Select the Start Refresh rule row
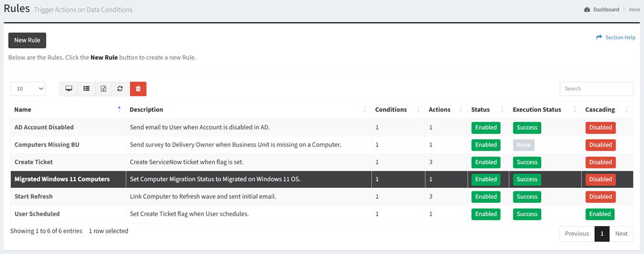This screenshot has height=254, width=644. [x=321, y=197]
